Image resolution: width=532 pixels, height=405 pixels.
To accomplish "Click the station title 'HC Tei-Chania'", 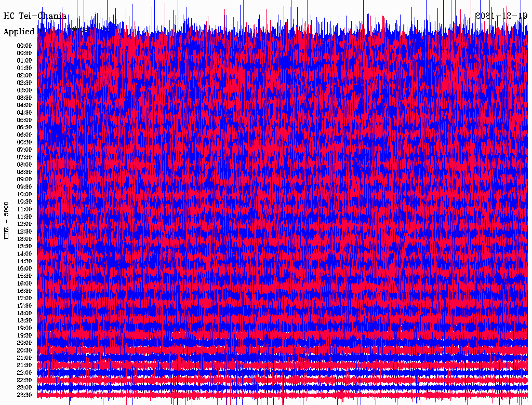I will (x=35, y=16).
